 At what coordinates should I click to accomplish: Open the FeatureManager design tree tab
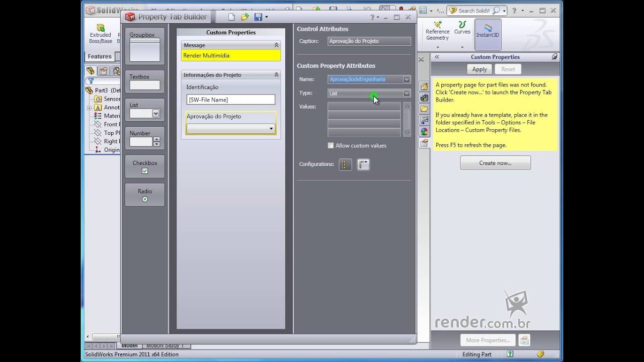[91, 71]
